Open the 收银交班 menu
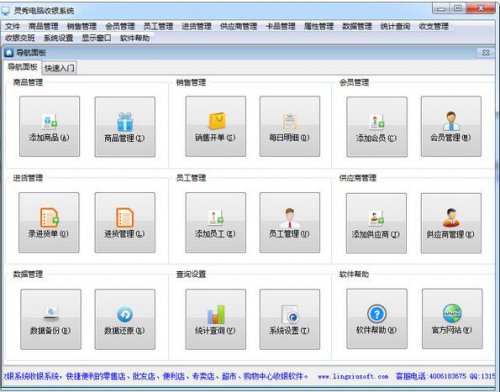This screenshot has width=500, height=392. (x=20, y=38)
